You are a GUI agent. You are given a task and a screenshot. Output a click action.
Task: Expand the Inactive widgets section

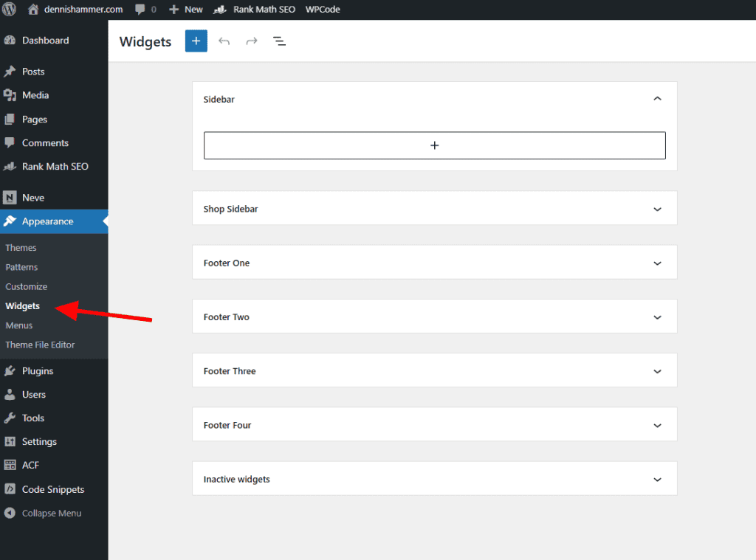pos(657,479)
